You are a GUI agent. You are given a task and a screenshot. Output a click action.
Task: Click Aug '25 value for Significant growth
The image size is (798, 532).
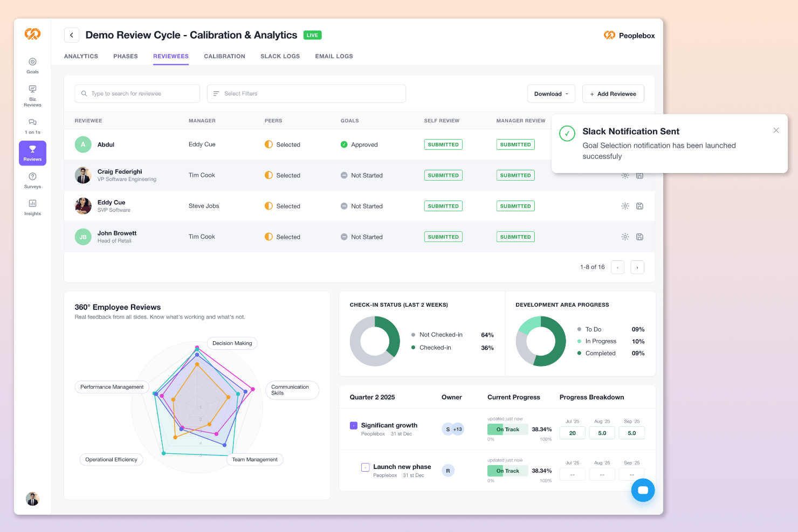pyautogui.click(x=602, y=433)
